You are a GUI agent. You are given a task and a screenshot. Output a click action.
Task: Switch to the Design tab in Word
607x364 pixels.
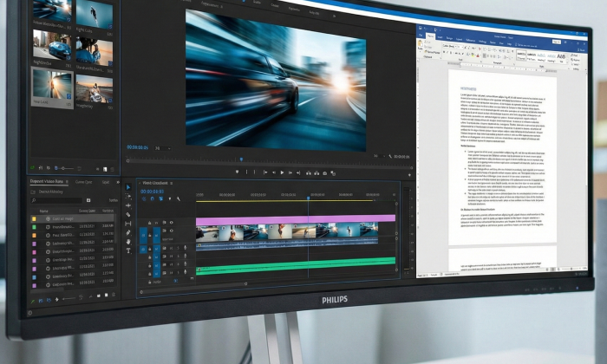pyautogui.click(x=449, y=38)
